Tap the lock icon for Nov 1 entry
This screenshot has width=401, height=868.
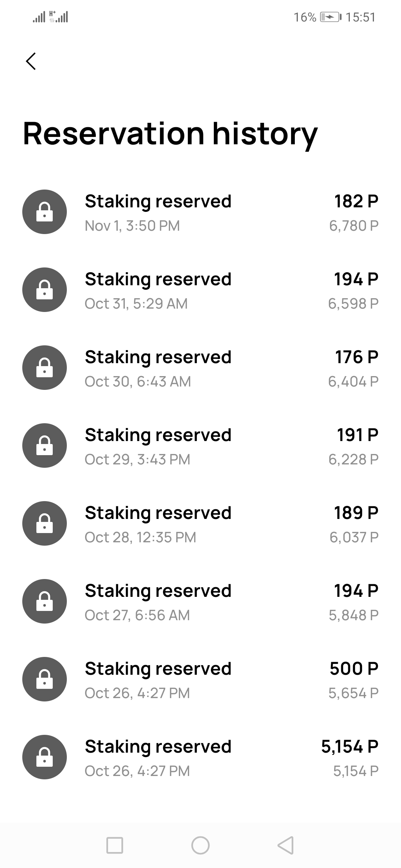tap(45, 212)
